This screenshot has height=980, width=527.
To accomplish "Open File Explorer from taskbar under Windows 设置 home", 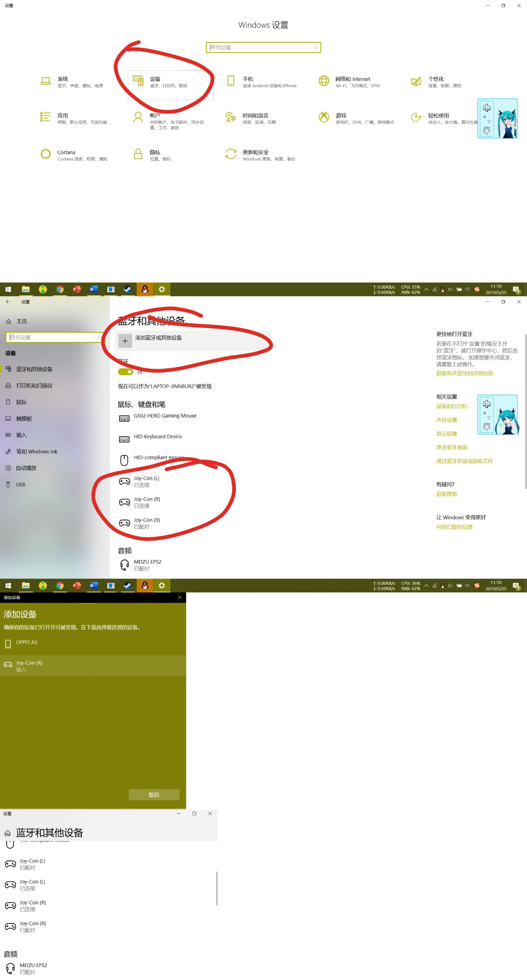I will pyautogui.click(x=26, y=290).
